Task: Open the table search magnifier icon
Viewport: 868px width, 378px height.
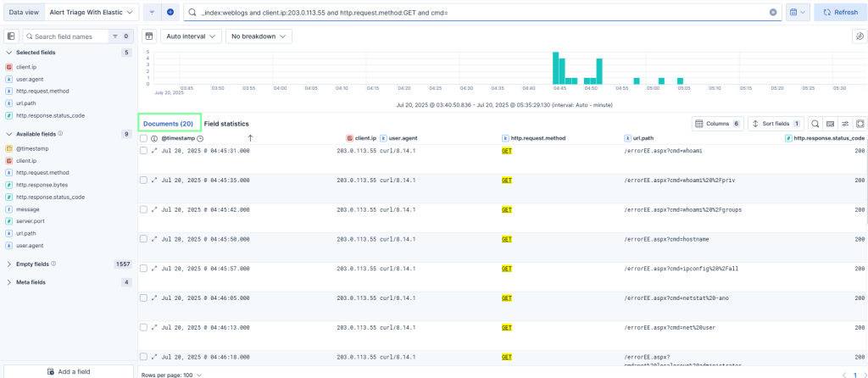Action: click(815, 124)
